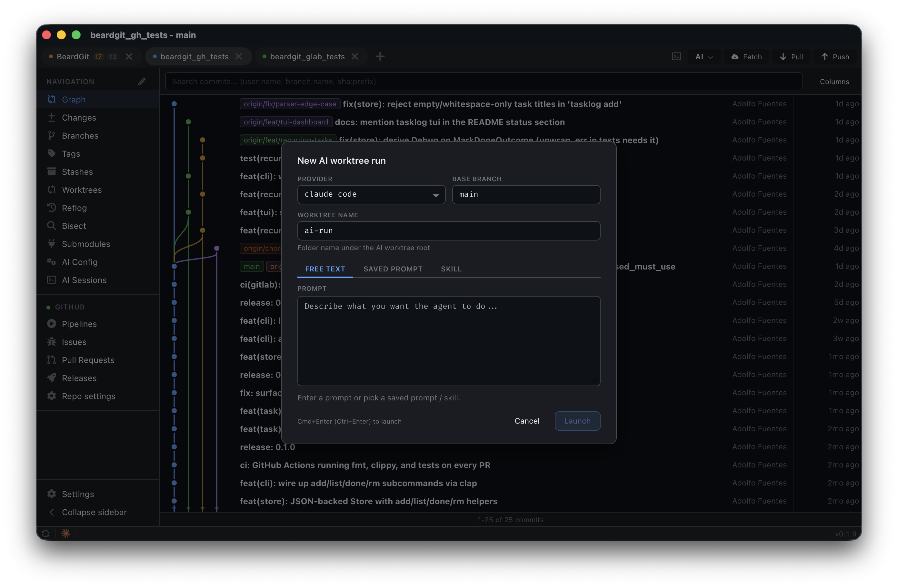Screen dimensions: 898x588
Task: Open Repo settings
Action: (x=98, y=397)
